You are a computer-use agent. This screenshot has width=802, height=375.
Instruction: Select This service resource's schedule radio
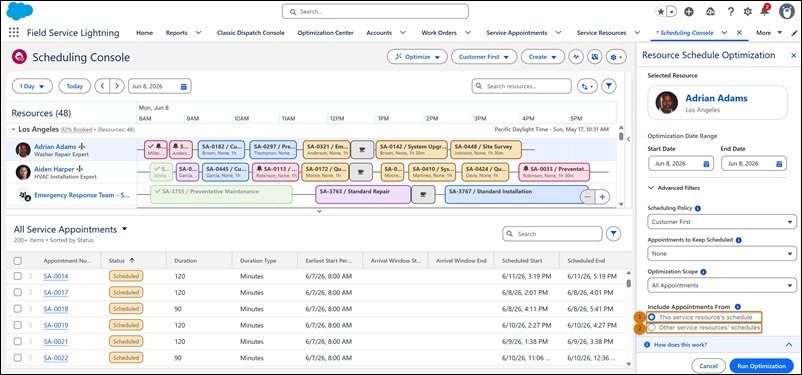(x=652, y=317)
